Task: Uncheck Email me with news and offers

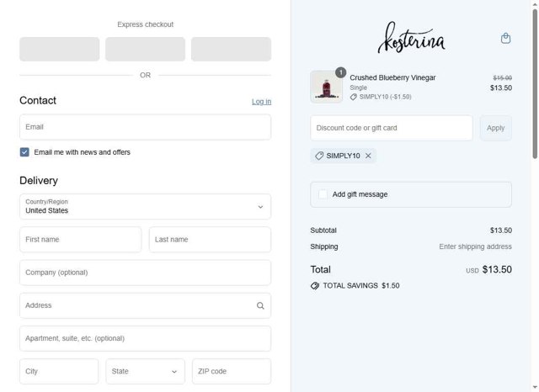Action: pos(24,152)
